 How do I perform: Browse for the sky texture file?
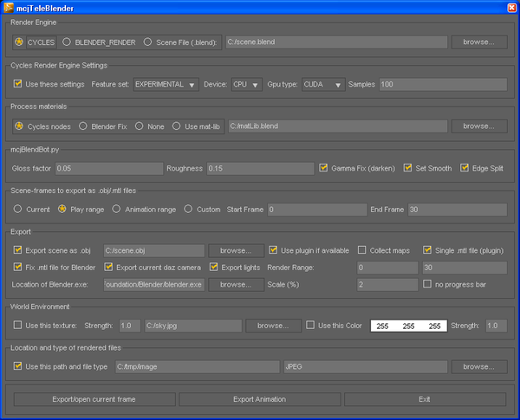click(x=273, y=326)
